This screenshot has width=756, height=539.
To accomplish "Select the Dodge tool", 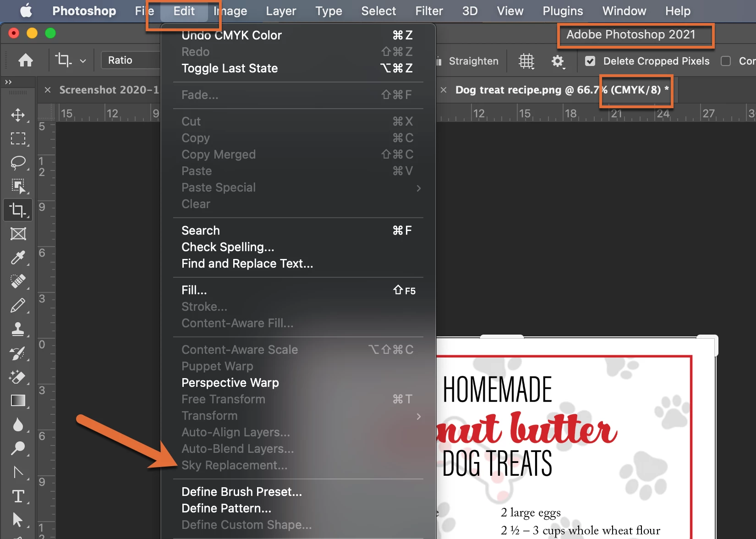I will pyautogui.click(x=18, y=448).
